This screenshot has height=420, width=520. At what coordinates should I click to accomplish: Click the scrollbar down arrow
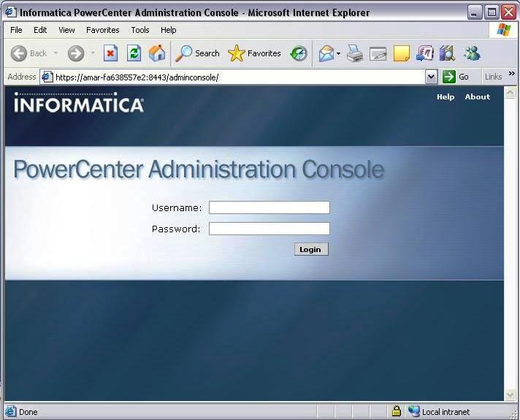point(510,394)
